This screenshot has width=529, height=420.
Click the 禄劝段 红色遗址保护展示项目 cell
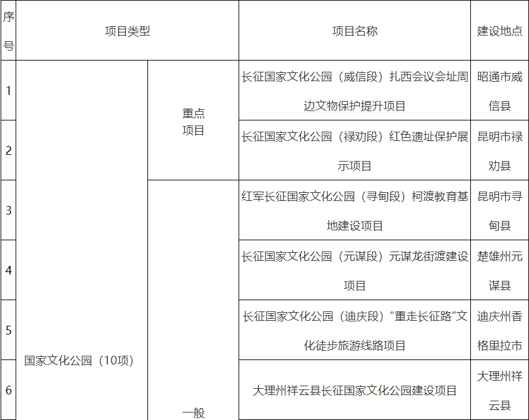coord(354,151)
